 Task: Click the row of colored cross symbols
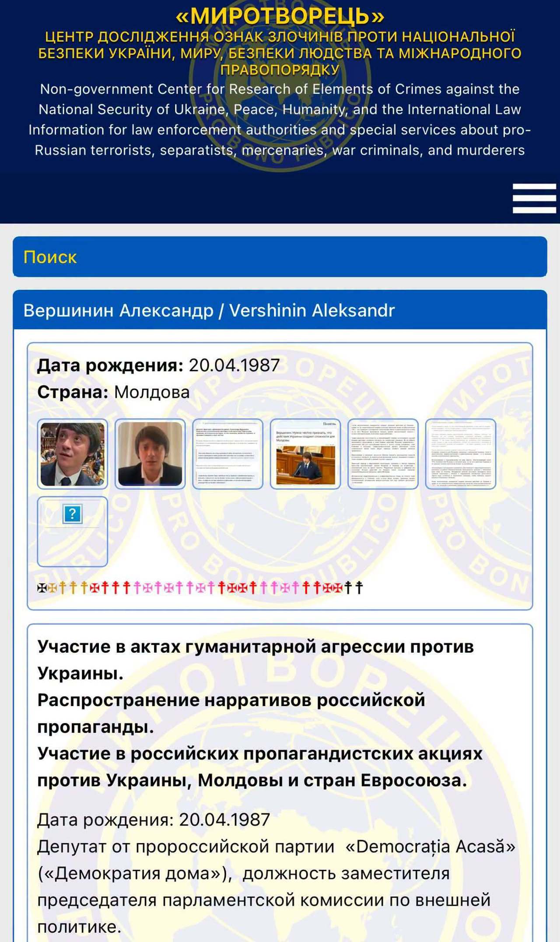pyautogui.click(x=200, y=587)
